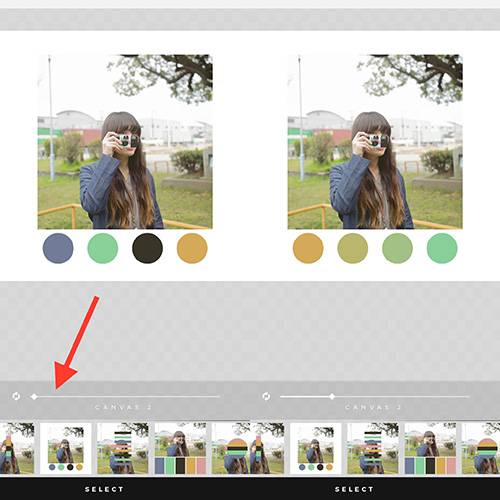Screen dimensions: 500x500
Task: Pick the mustard gold swatch under right photo
Action: (308, 248)
